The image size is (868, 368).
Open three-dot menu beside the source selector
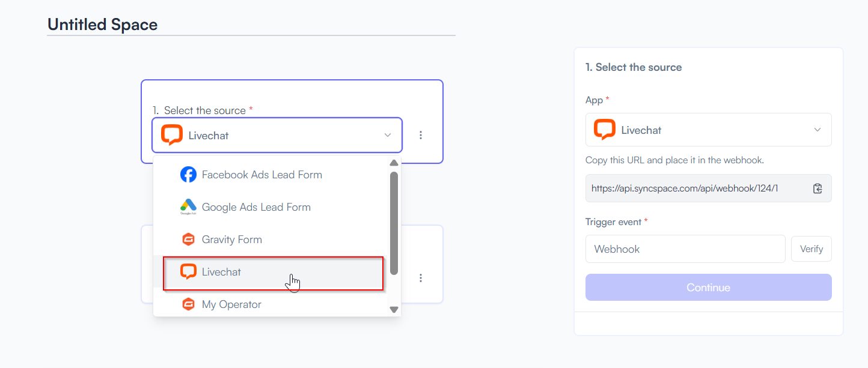421,135
